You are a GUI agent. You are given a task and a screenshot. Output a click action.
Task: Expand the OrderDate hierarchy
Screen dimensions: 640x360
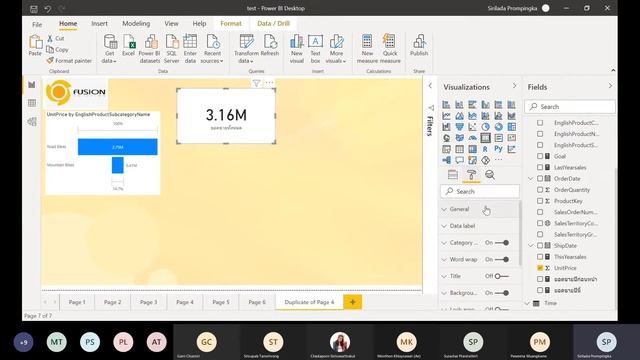[531, 179]
